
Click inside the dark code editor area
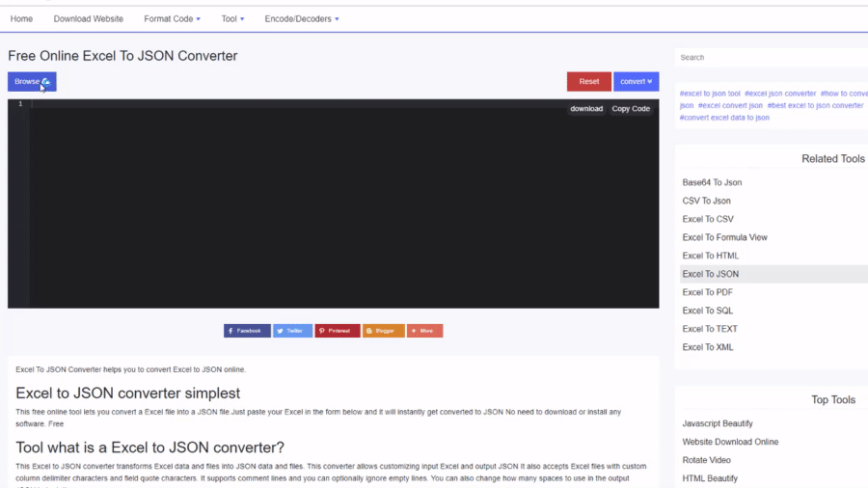coord(338,212)
